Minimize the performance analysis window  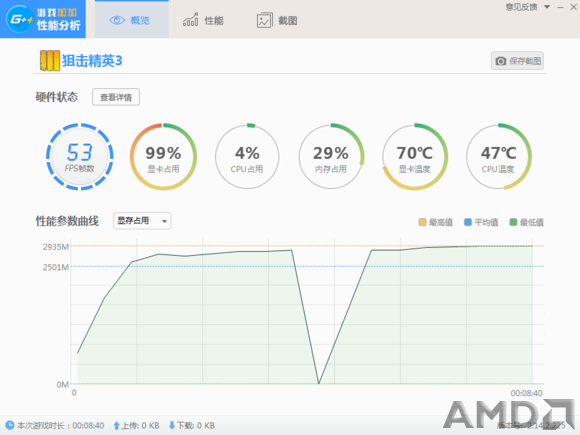[x=561, y=7]
